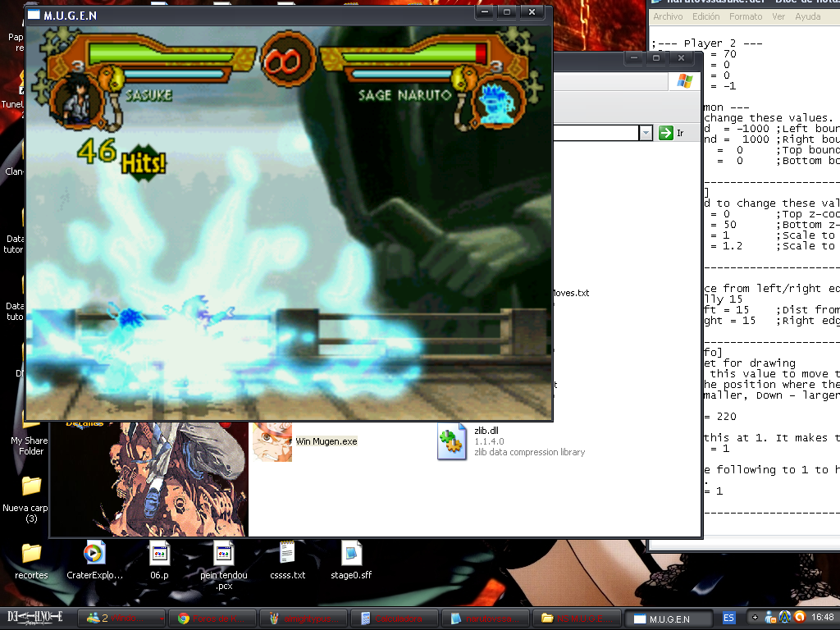Open the CraterExplo... media file on the desktop
This screenshot has height=630, width=840.
point(94,553)
